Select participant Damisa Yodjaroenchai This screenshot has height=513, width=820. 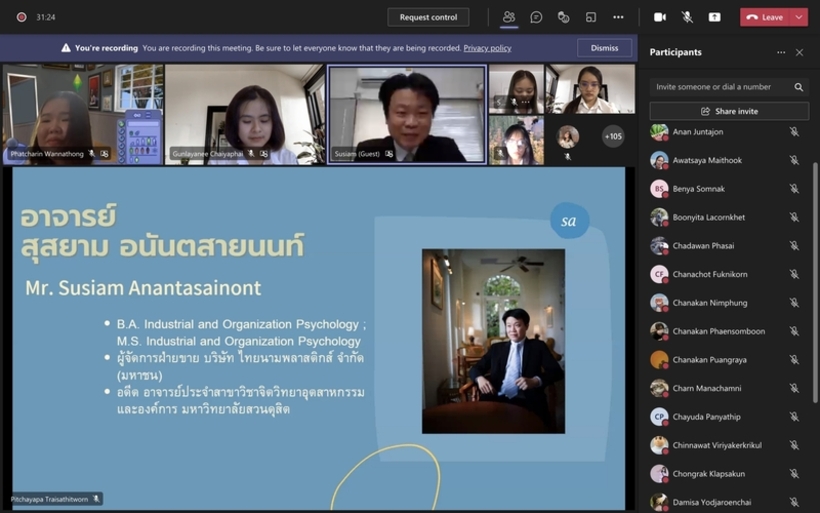727,501
